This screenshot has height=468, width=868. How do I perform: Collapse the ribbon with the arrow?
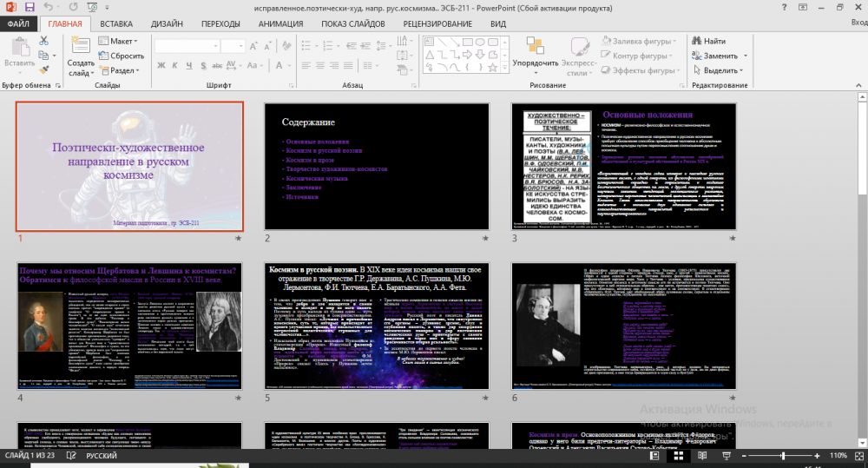click(858, 86)
